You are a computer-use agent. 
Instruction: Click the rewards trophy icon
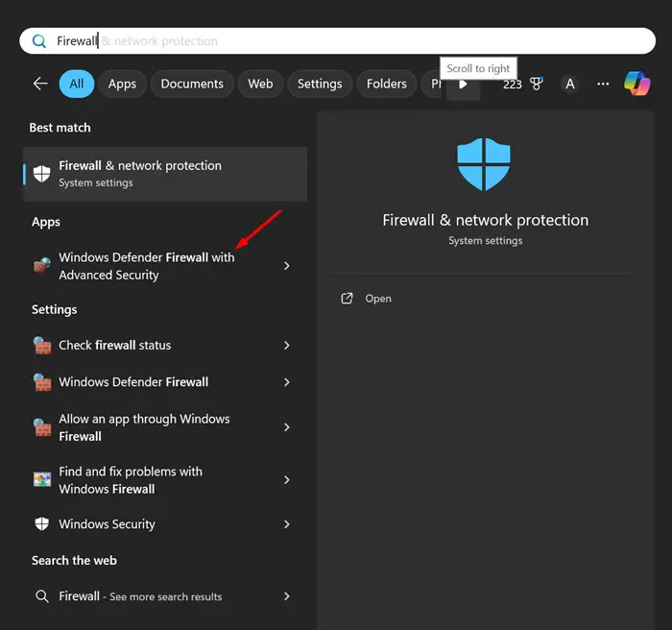pos(536,84)
